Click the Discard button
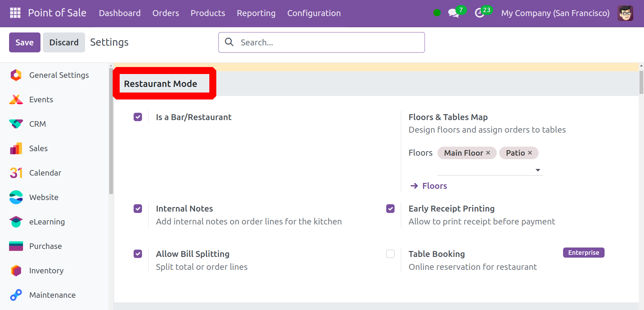The width and height of the screenshot is (644, 310). [x=64, y=42]
